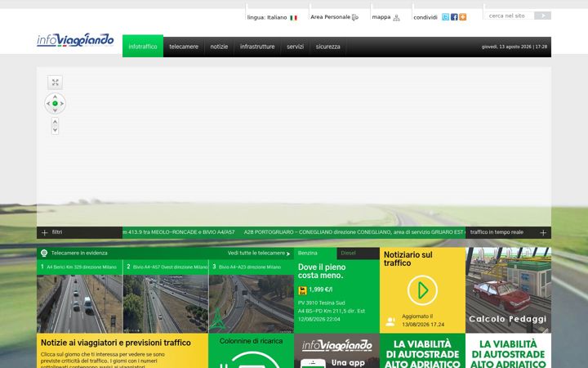Open camera Bivio A4-A23 thumbnail
This screenshot has width=588, height=368.
(x=252, y=303)
